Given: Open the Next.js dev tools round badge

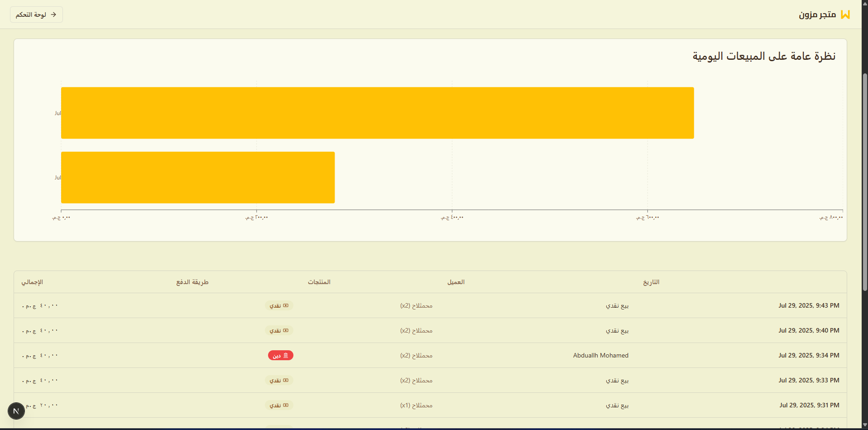Looking at the screenshot, I should (x=16, y=411).
